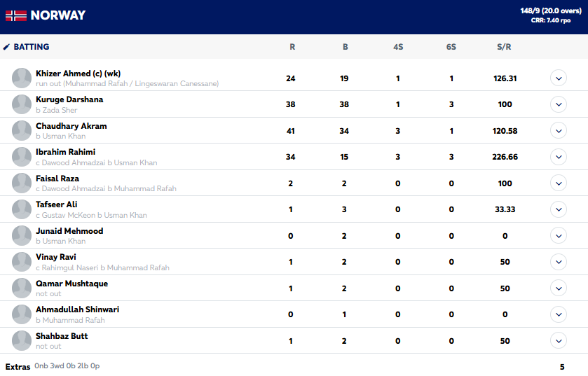This screenshot has height=376, width=588.
Task: Click the Norway flag icon
Action: [x=15, y=15]
